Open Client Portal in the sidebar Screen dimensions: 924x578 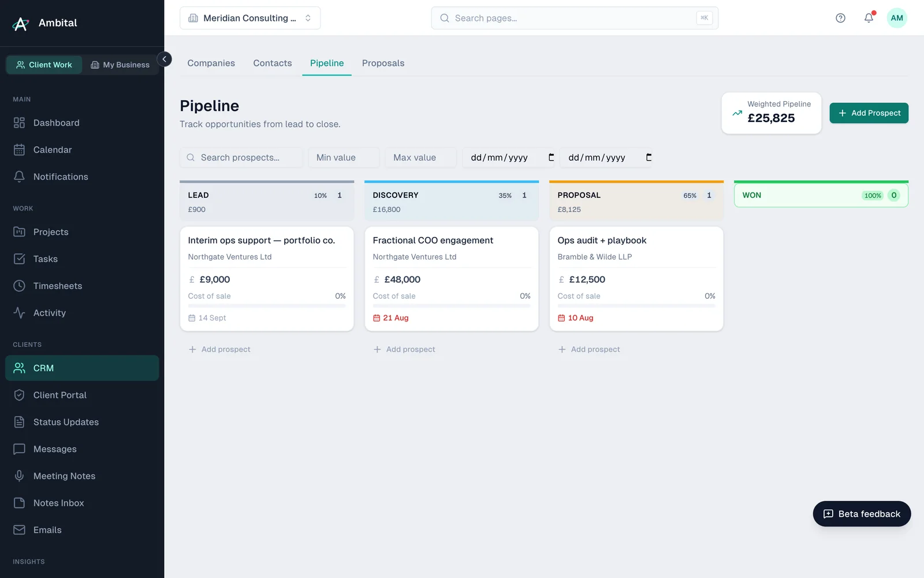coord(82,395)
